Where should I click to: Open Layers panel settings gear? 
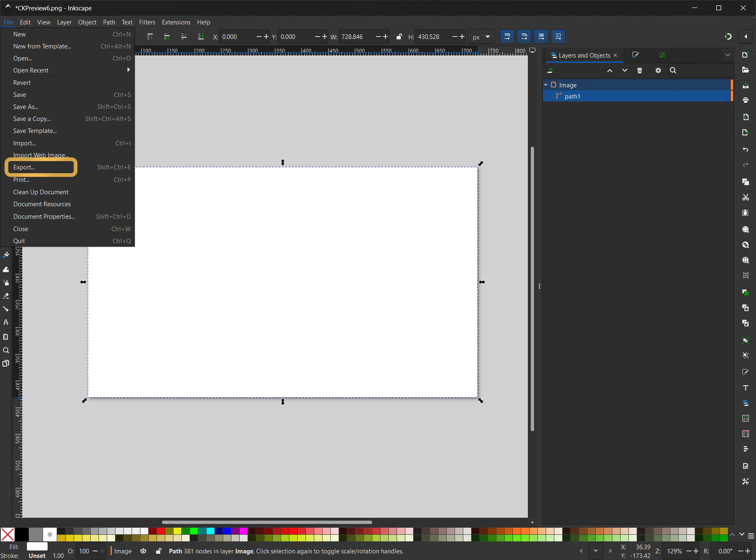coord(658,70)
